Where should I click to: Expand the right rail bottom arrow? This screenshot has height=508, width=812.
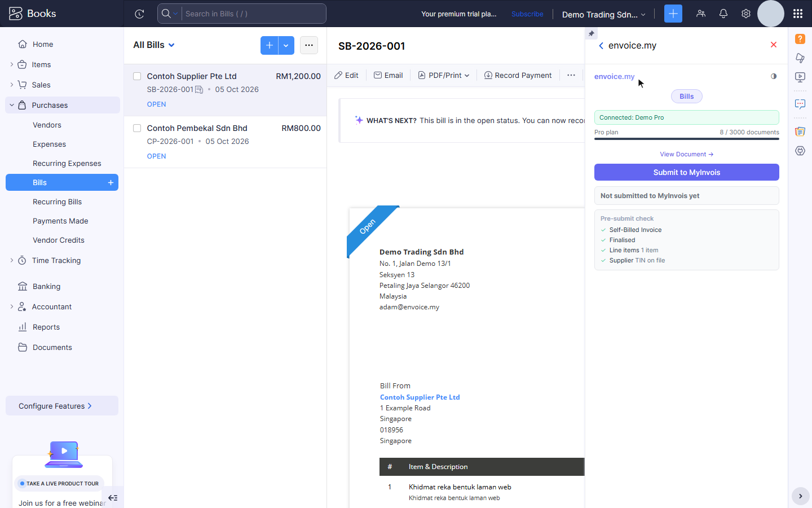click(800, 496)
